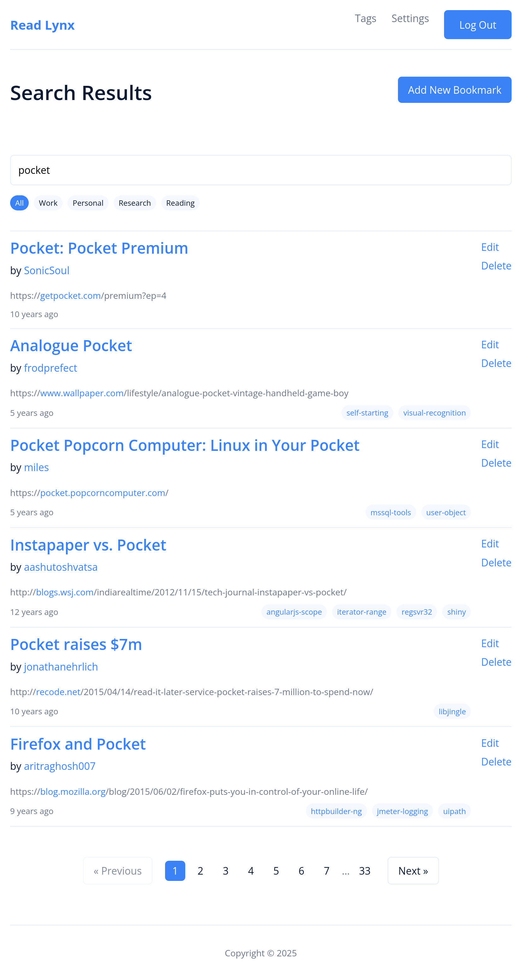Go to Settings in the header
The width and height of the screenshot is (522, 980).
tap(410, 18)
